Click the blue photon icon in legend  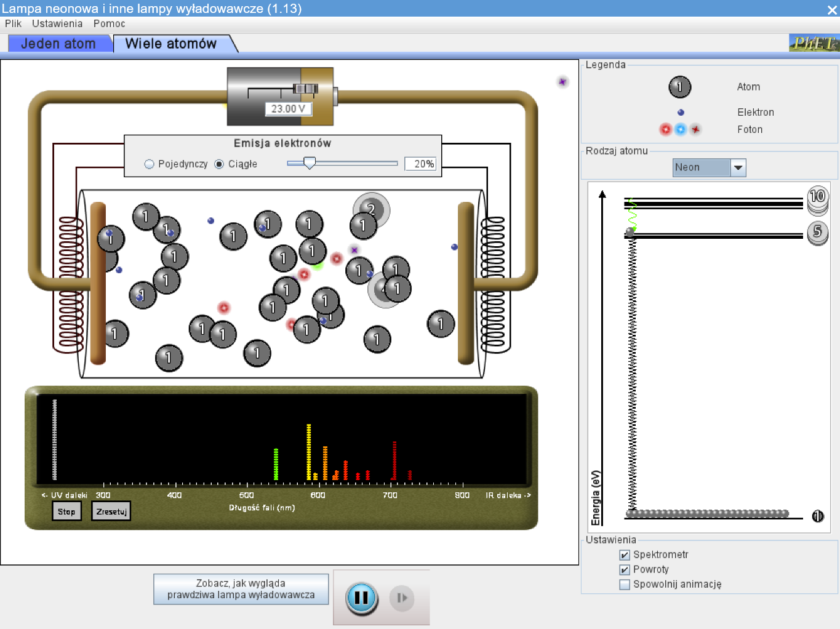coord(680,129)
